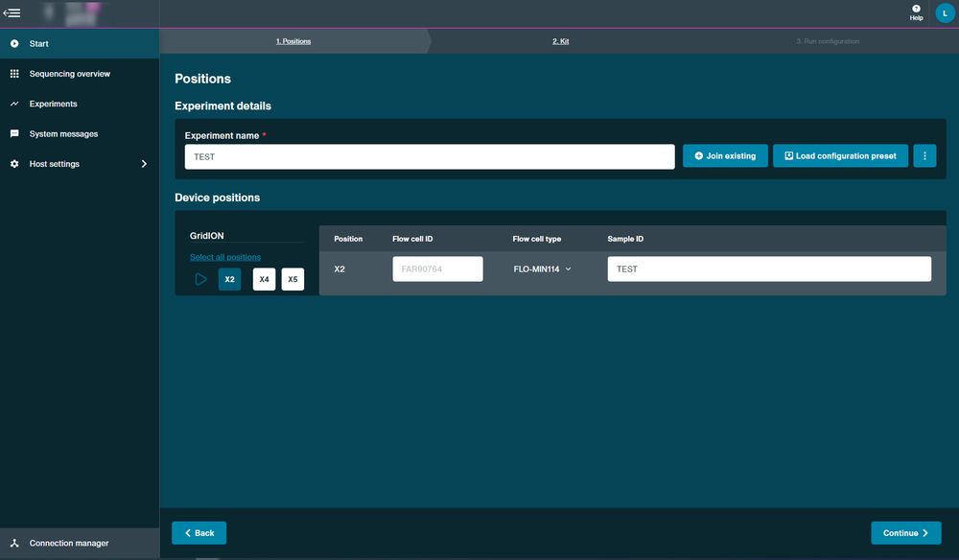Go to Start in the sidebar
This screenshot has width=959, height=560.
[80, 43]
